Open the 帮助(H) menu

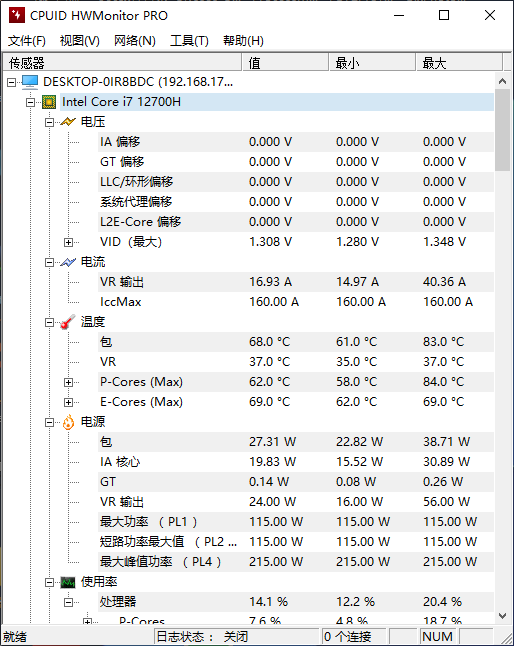[243, 40]
